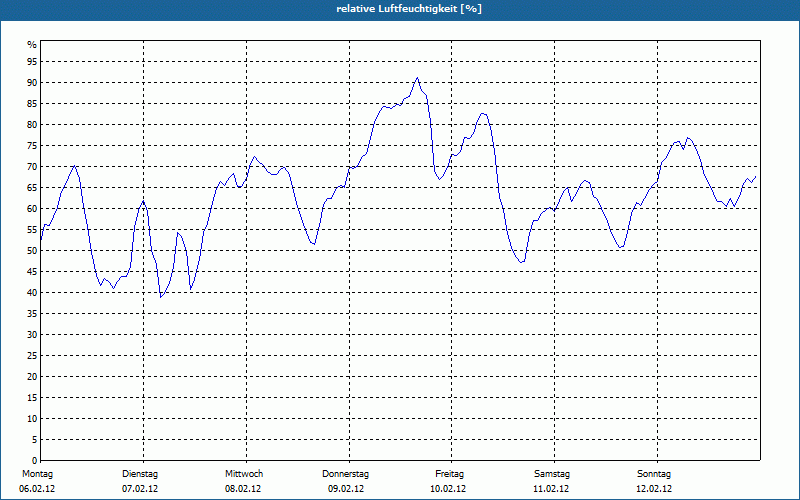Image resolution: width=800 pixels, height=500 pixels.
Task: Click the y-axis value 45
Action: tap(32, 271)
